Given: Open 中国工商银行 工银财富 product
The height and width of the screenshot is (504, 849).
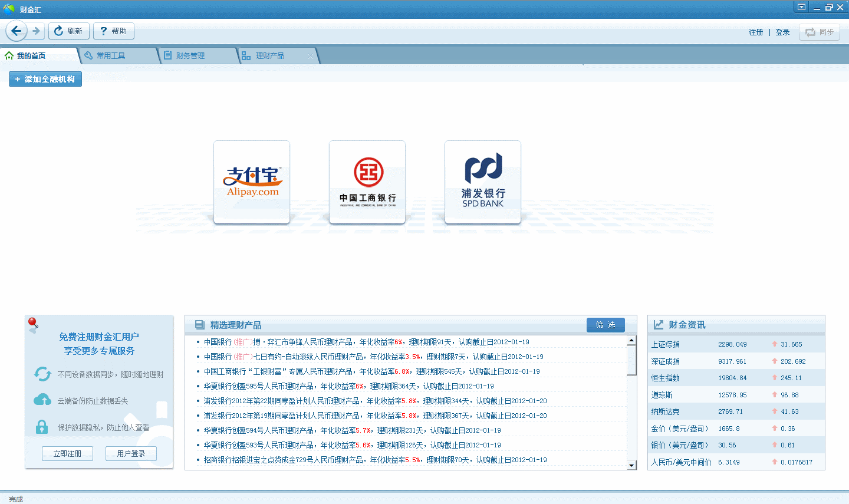Looking at the screenshot, I should (x=371, y=371).
